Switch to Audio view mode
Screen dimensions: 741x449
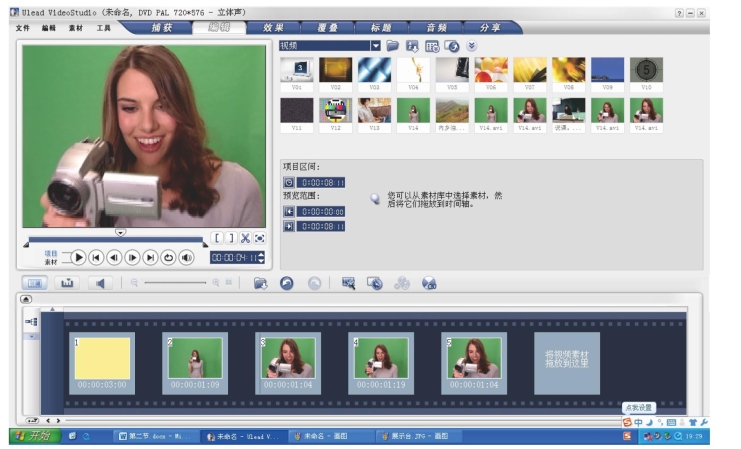click(x=100, y=284)
